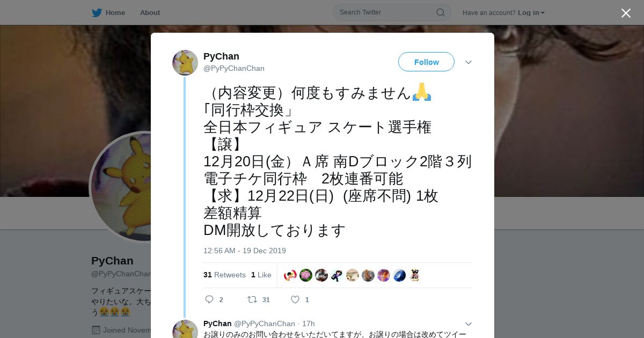Click the last avatar in retweeters row

coord(415,275)
